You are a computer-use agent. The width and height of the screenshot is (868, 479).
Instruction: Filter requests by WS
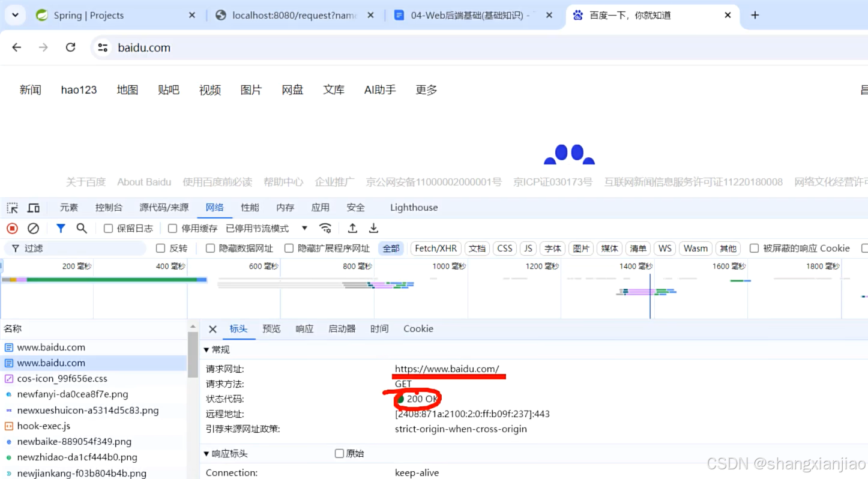point(665,249)
